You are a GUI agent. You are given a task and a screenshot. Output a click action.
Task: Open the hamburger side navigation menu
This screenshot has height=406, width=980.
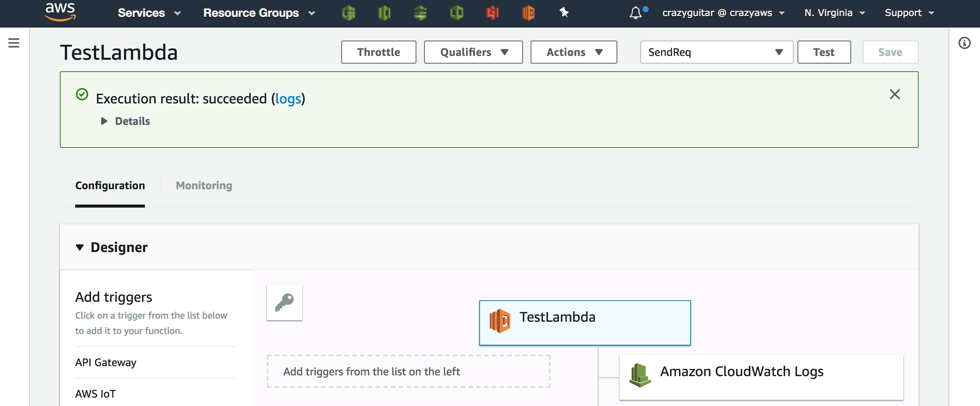14,43
